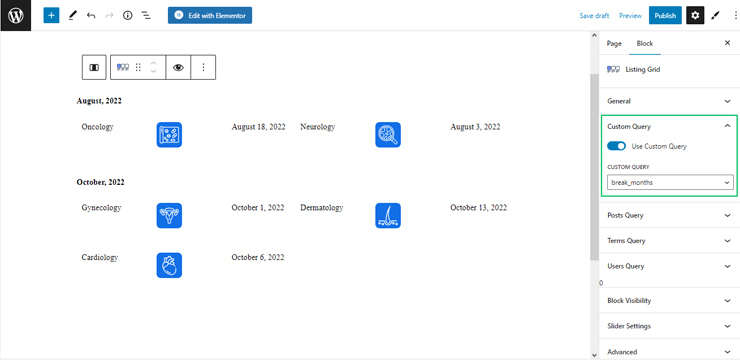
Task: Select the parent columns block icon
Action: point(94,67)
